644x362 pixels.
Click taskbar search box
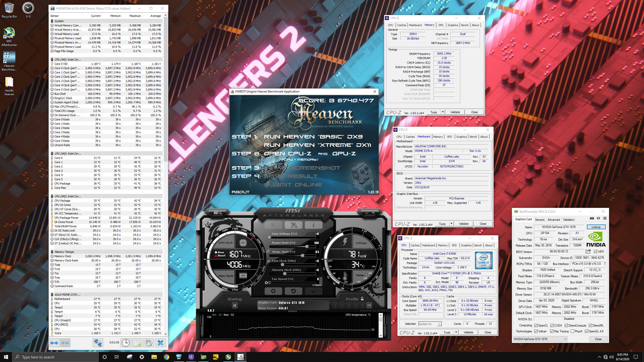[x=55, y=357]
